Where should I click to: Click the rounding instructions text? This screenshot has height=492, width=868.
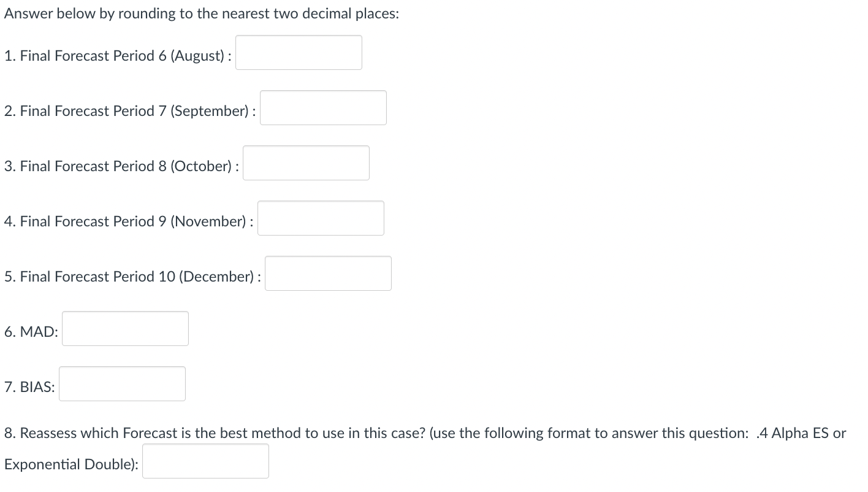(x=201, y=13)
